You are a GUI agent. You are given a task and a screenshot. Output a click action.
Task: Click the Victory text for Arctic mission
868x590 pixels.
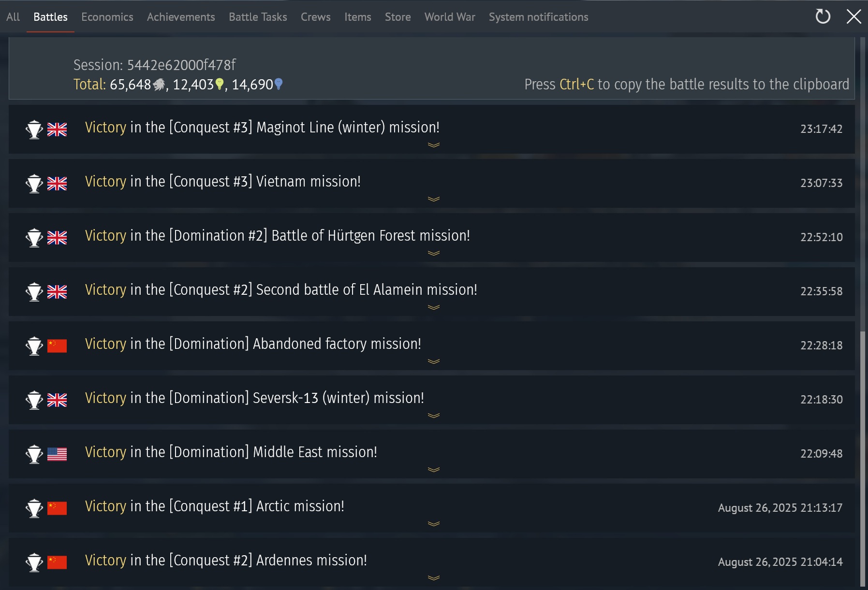click(105, 506)
